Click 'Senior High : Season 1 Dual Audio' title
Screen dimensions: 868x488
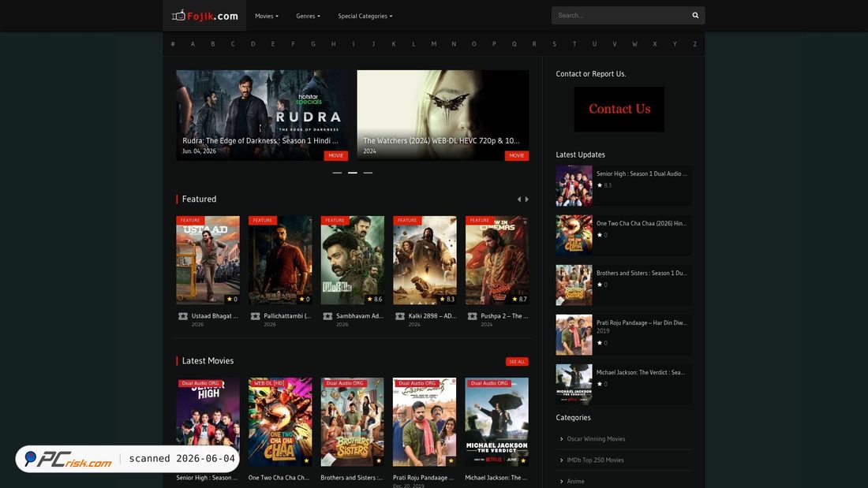coord(642,173)
